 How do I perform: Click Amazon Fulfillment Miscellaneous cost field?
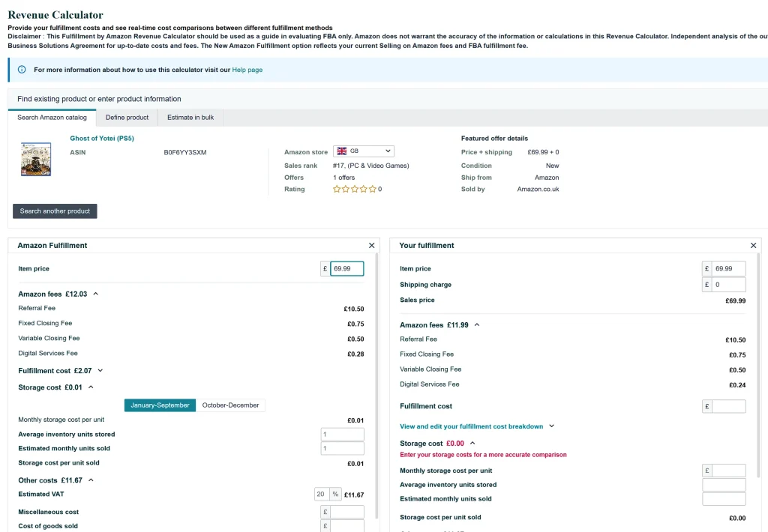tap(346, 512)
